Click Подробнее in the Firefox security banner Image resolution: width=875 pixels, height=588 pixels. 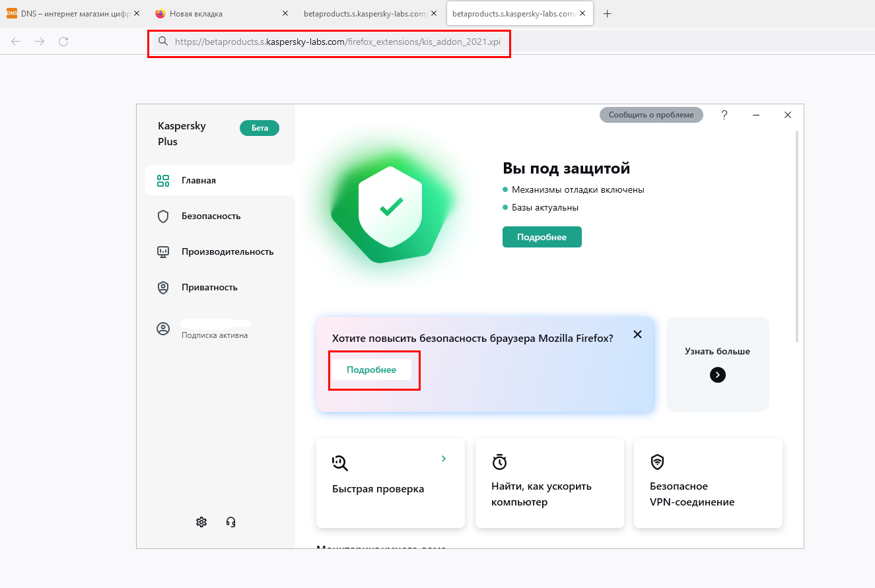pos(372,370)
